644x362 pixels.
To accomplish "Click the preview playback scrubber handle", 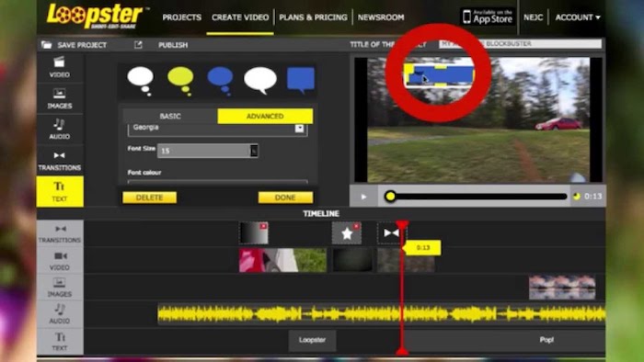I will tap(390, 197).
